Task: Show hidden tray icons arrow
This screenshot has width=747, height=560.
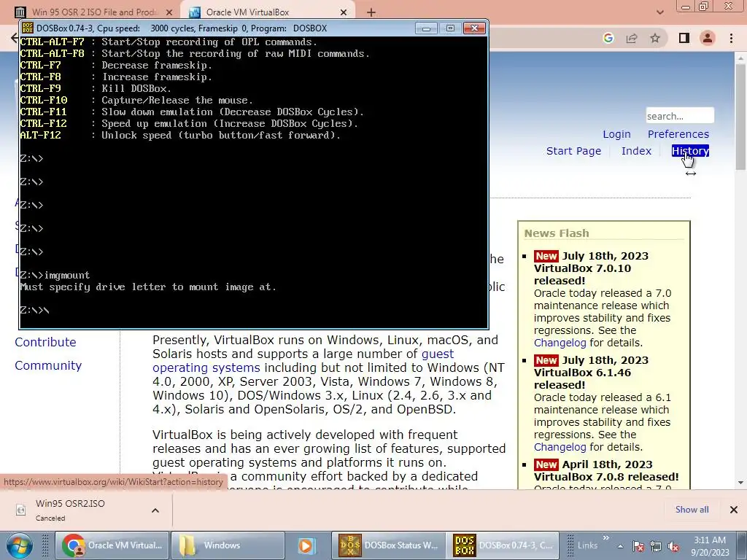Action: [x=620, y=546]
